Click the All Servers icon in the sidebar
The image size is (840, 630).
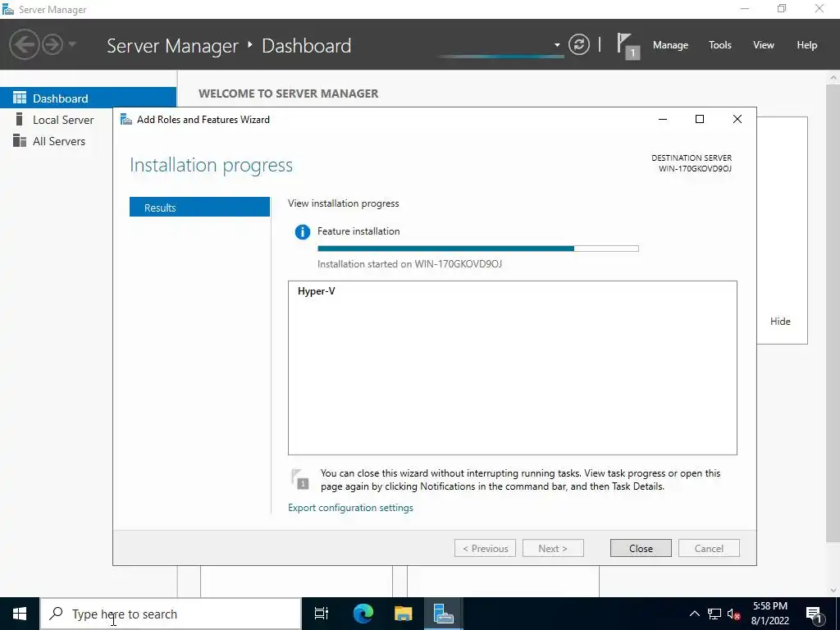pyautogui.click(x=20, y=140)
